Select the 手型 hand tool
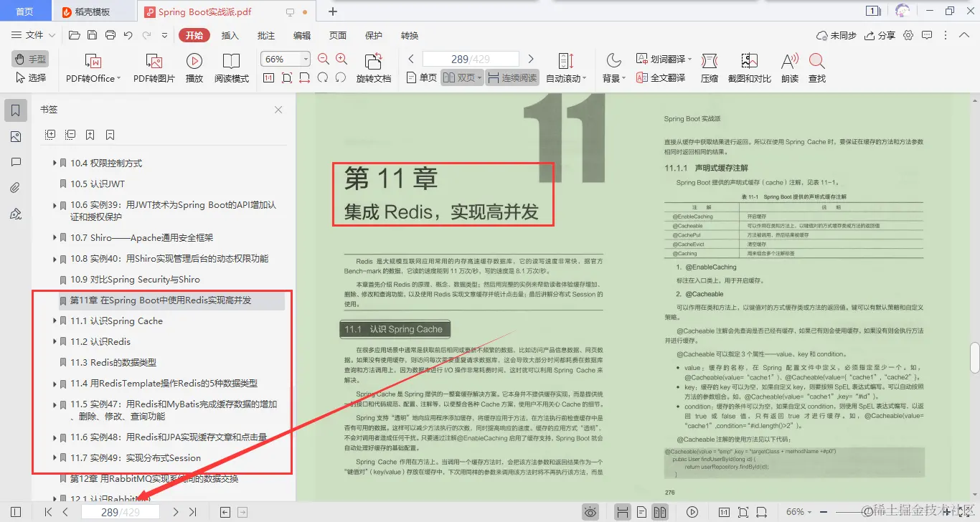980x522 pixels. tap(29, 59)
